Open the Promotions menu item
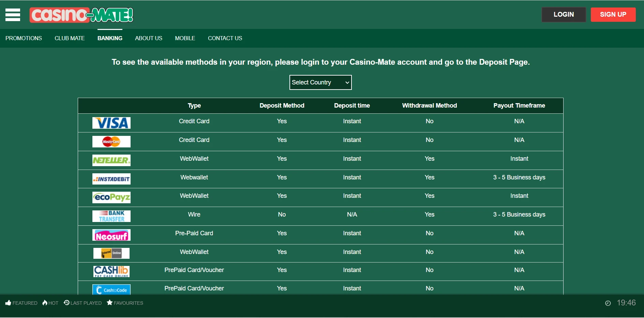The height and width of the screenshot is (318, 644). coord(24,38)
